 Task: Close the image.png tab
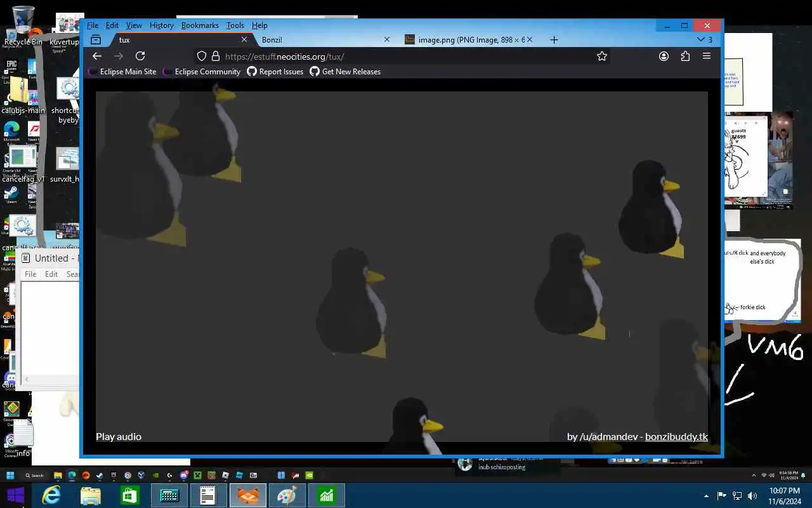(529, 39)
